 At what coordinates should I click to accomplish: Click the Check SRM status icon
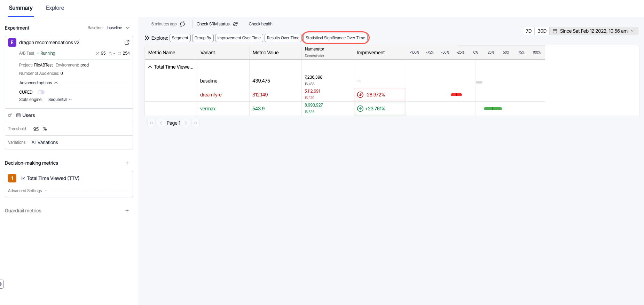(x=235, y=24)
